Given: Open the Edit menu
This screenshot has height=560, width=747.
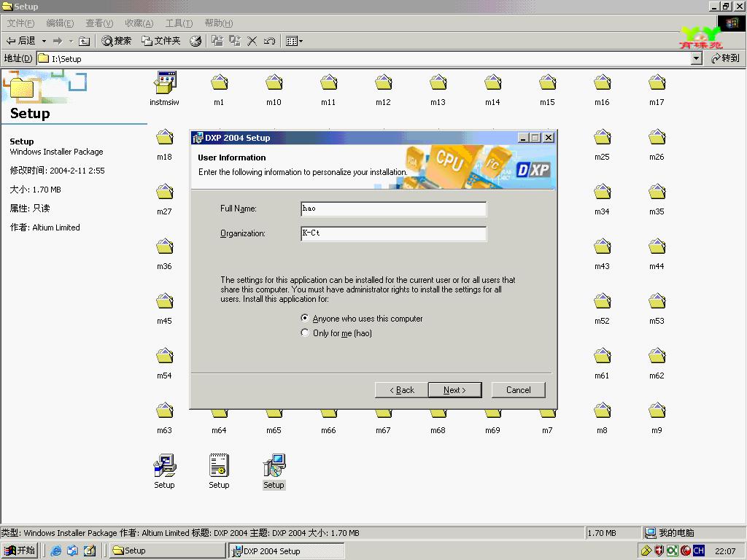Looking at the screenshot, I should click(x=60, y=23).
